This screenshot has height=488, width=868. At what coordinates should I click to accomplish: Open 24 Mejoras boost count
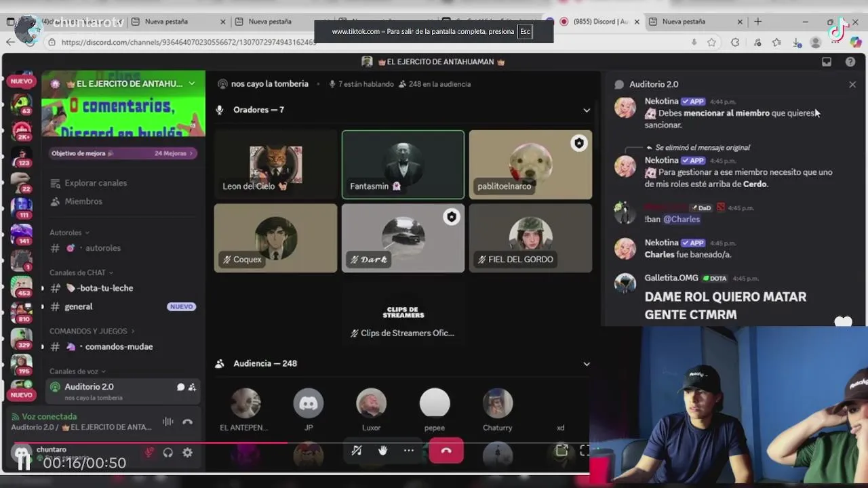(x=174, y=153)
